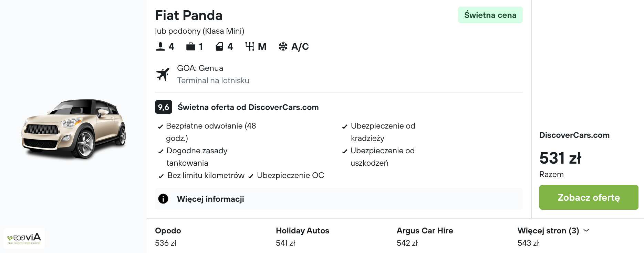This screenshot has width=644, height=253.
Task: Select the A/C snowflake icon
Action: click(283, 46)
